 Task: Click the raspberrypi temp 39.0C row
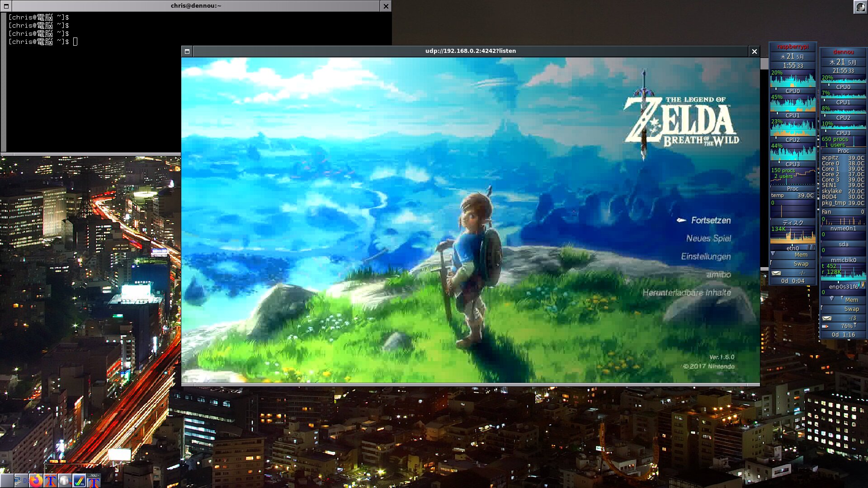pyautogui.click(x=793, y=195)
